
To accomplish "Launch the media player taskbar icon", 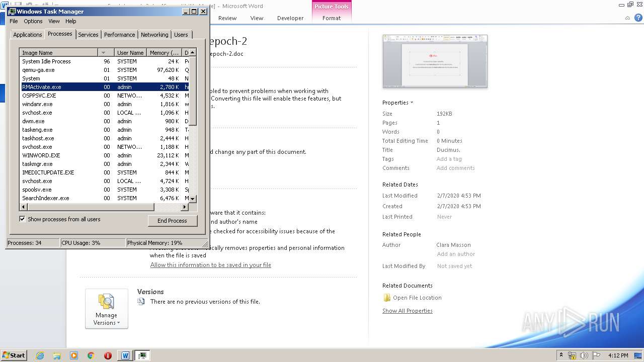I will click(x=74, y=355).
